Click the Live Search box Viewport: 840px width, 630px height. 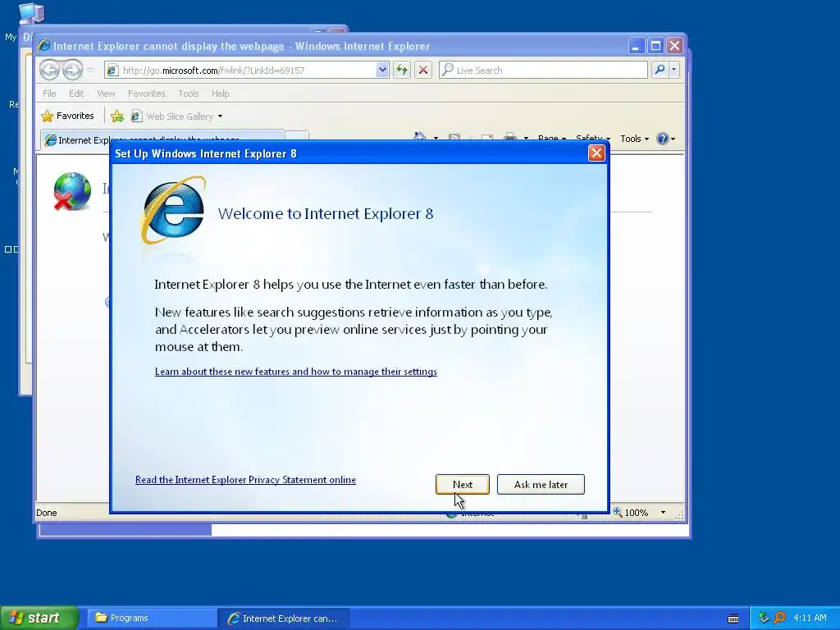click(543, 71)
